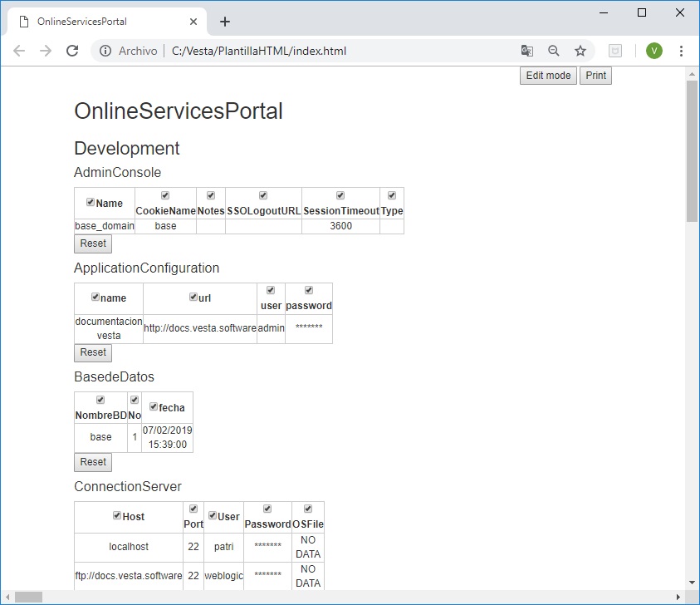Open the new tab plus button
Viewport: 700px width, 605px height.
225,22
